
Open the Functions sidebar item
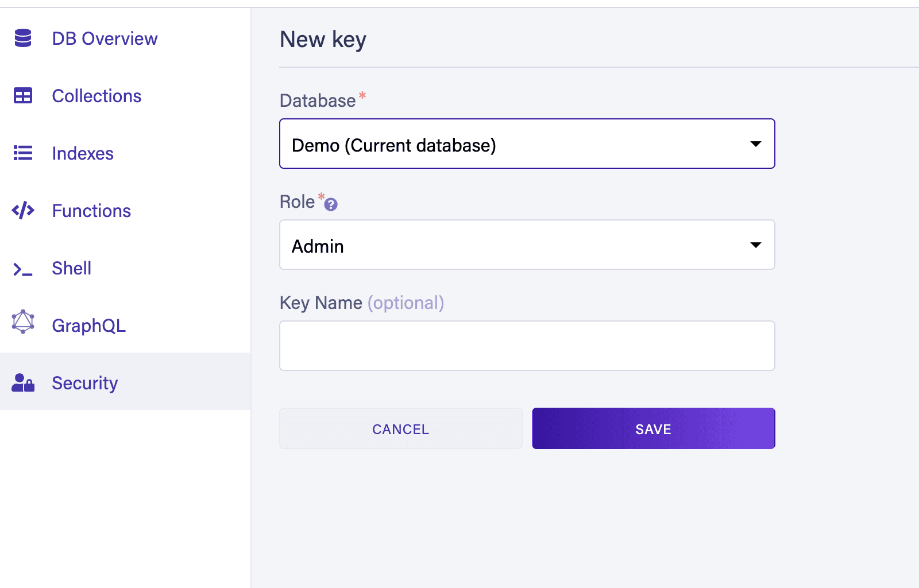coord(91,211)
